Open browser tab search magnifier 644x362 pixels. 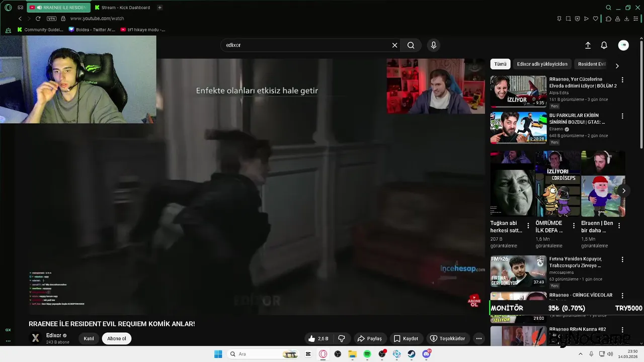click(x=608, y=8)
